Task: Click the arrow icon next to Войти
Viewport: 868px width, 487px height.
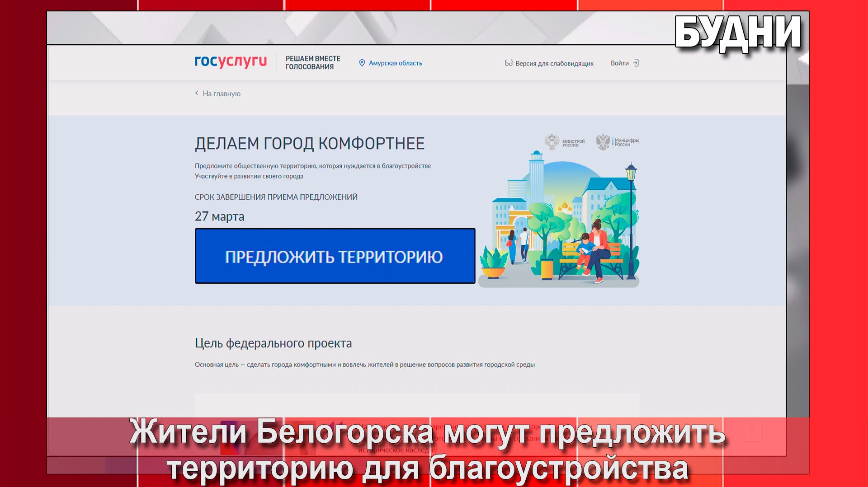Action: [x=637, y=63]
